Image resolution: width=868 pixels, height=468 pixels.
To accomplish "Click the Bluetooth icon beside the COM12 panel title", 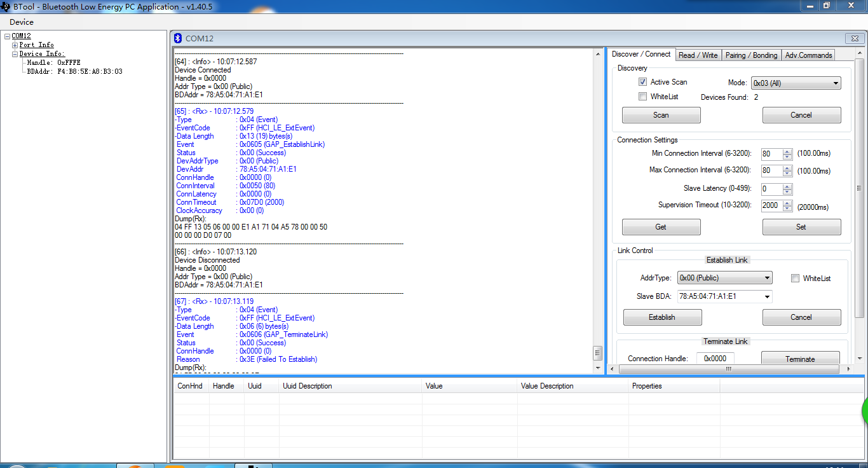I will [x=179, y=39].
